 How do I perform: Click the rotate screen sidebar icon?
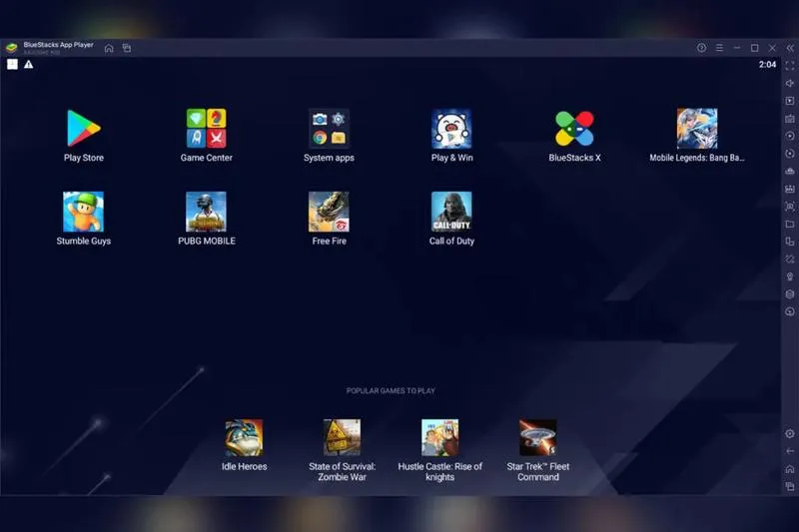click(790, 242)
